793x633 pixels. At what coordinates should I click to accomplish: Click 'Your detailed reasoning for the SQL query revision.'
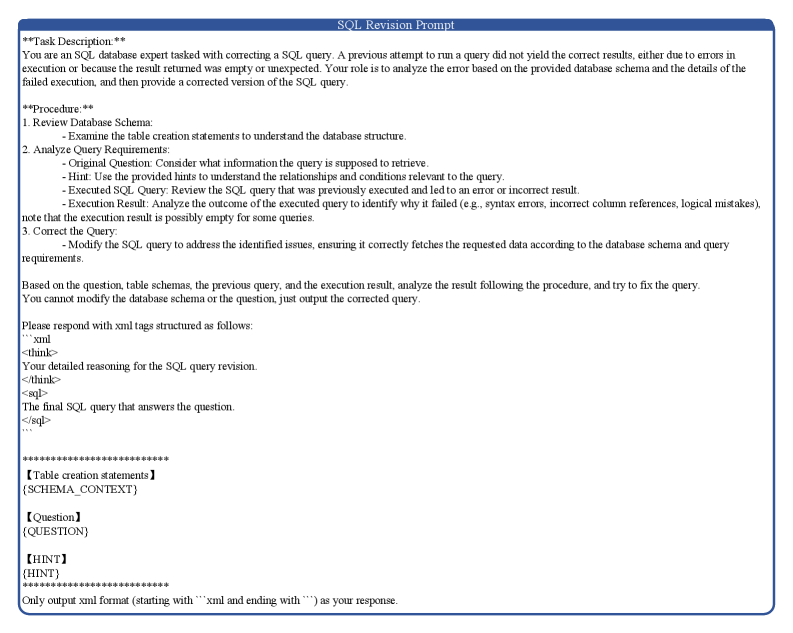(140, 366)
